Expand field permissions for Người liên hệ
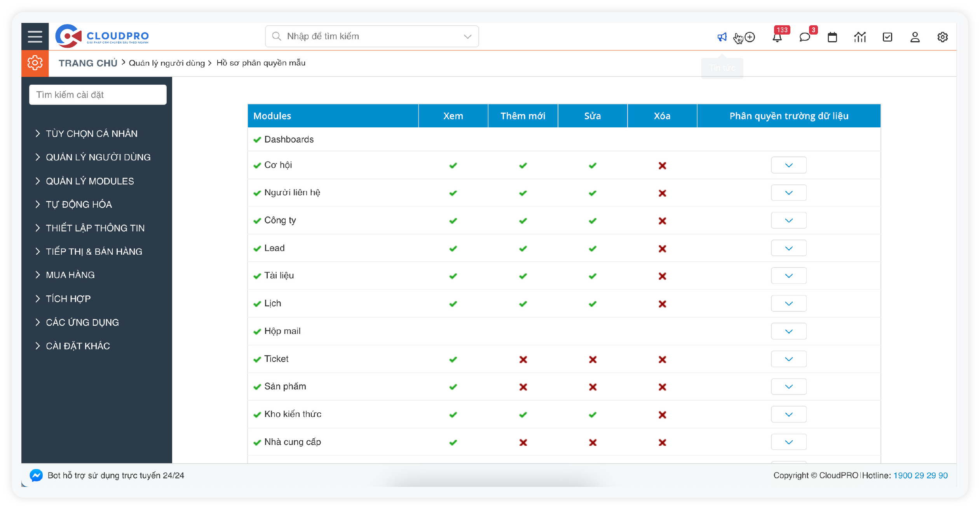Viewport: 980px width, 509px height. coord(788,193)
